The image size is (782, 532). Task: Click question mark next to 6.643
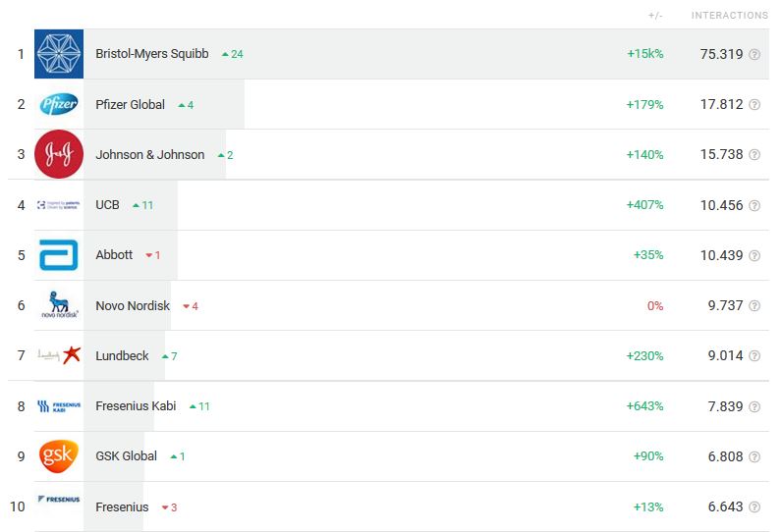pyautogui.click(x=754, y=507)
